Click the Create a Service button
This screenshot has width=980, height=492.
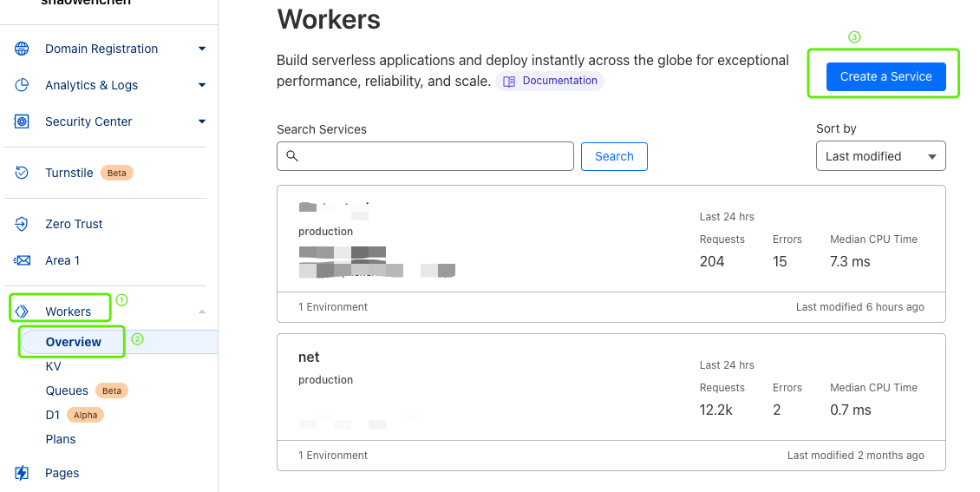coord(885,76)
